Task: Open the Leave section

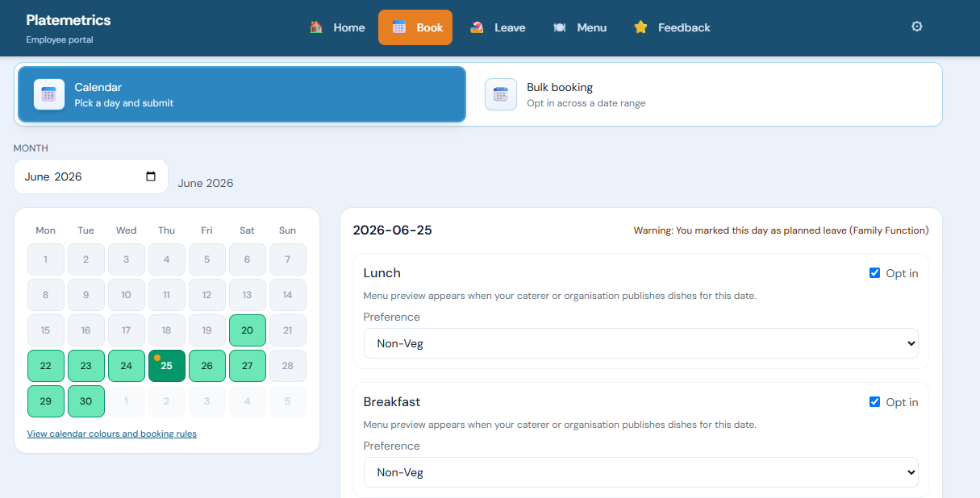Action: pyautogui.click(x=498, y=27)
